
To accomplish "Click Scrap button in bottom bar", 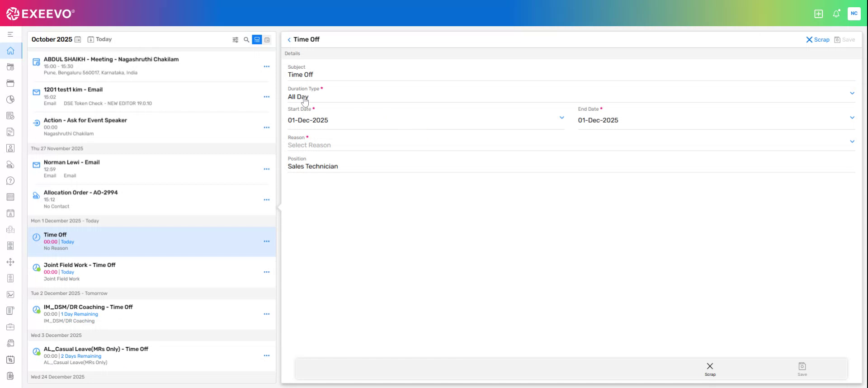I will tap(710, 369).
